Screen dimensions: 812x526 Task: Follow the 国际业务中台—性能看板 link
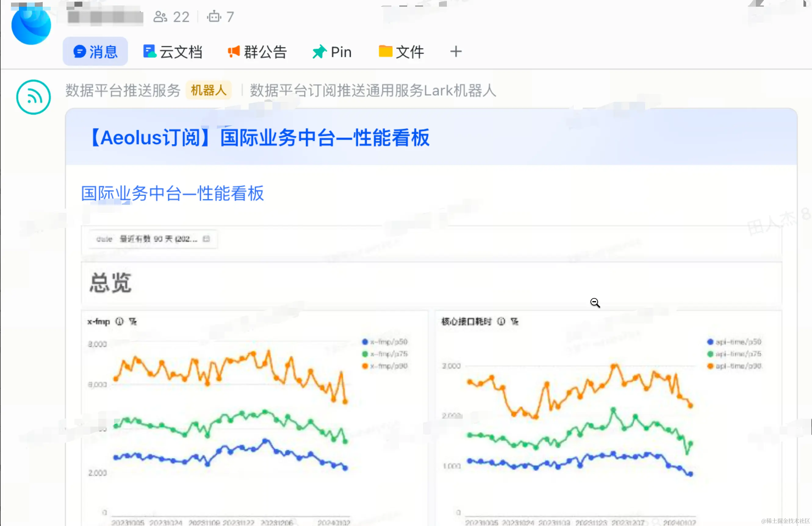tap(172, 193)
